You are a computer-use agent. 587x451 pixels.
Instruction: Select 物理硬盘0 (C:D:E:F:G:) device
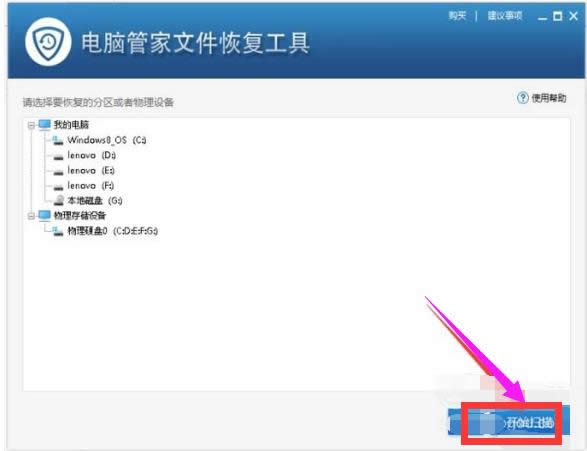click(x=112, y=231)
